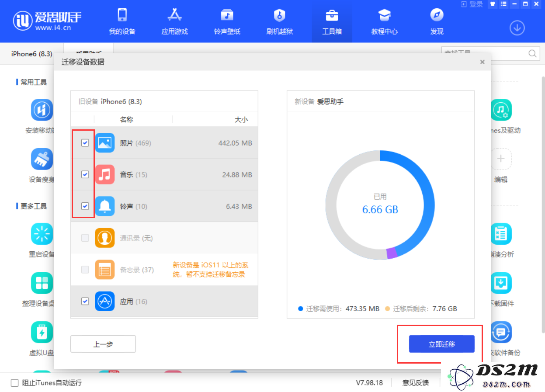Switch to 应用游戏 section
Image resolution: width=545 pixels, height=392 pixels.
175,22
